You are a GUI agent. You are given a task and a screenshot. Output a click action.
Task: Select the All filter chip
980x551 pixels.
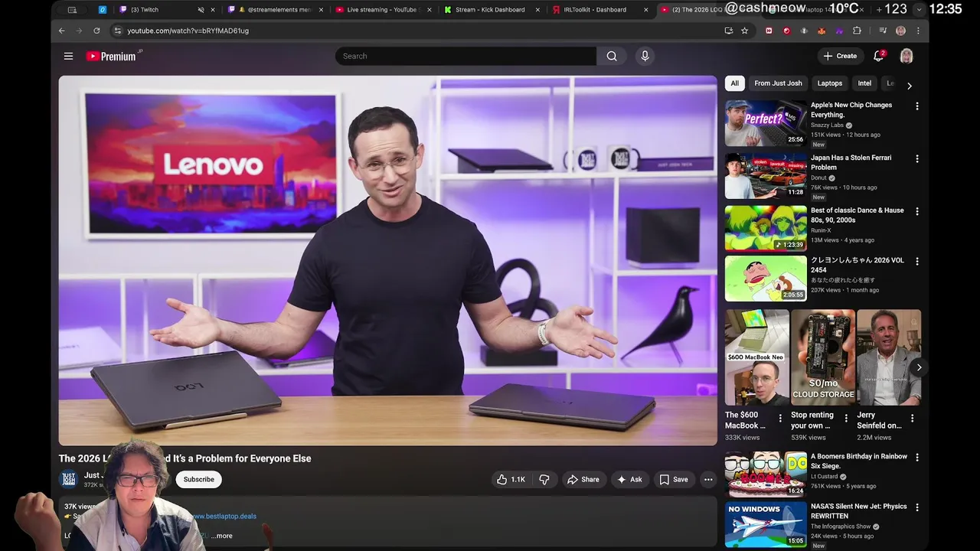pos(734,83)
